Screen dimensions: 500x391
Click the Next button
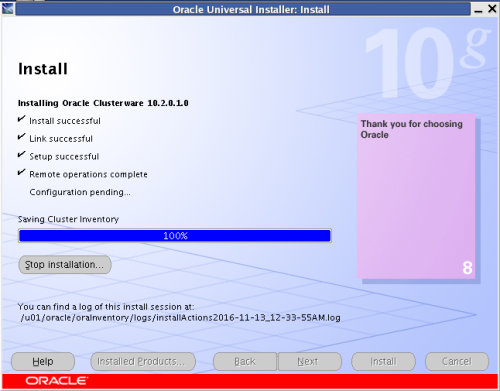(310, 361)
